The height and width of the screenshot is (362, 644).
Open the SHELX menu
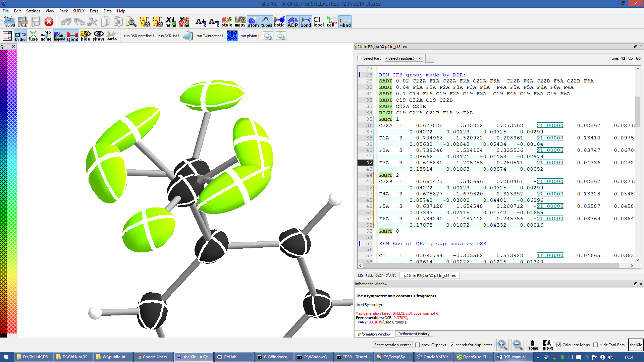[78, 11]
